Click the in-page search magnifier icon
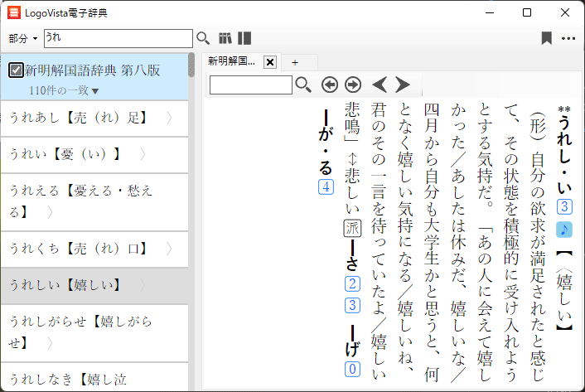This screenshot has width=585, height=392. (x=304, y=85)
